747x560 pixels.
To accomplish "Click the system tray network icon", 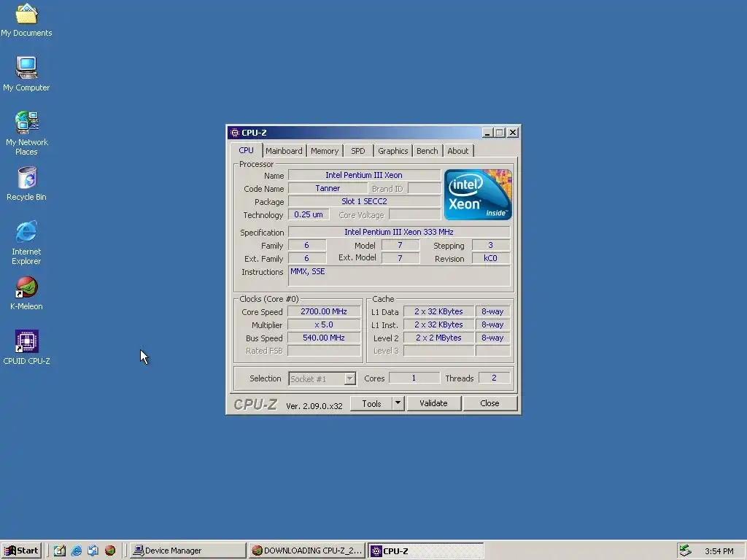I will tap(685, 551).
